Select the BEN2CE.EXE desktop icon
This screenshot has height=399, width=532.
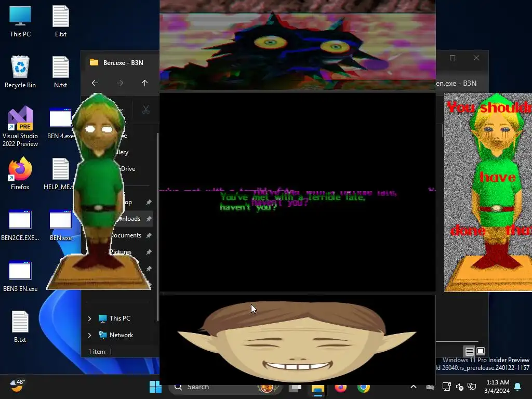(x=20, y=225)
